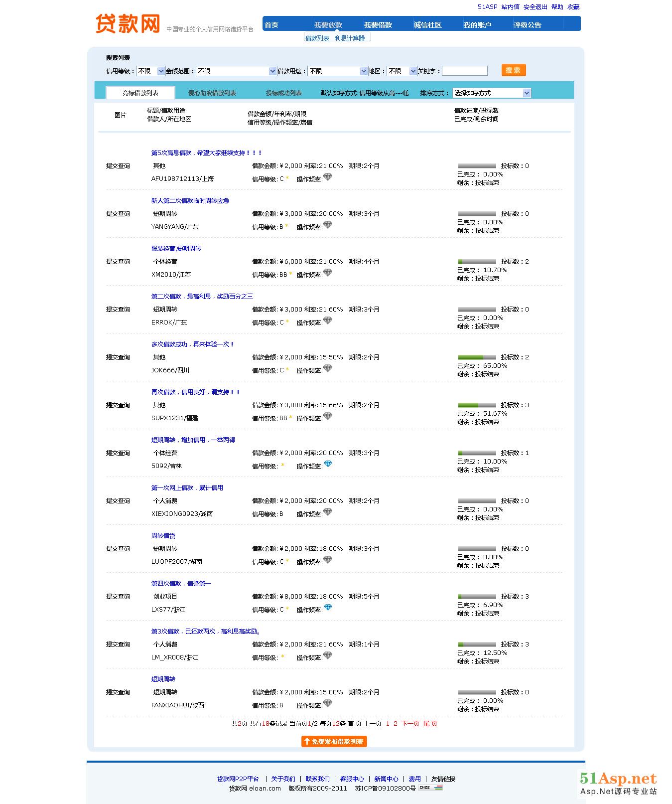The width and height of the screenshot is (672, 804).
Task: Go to page 2 in pagination
Action: tap(396, 724)
